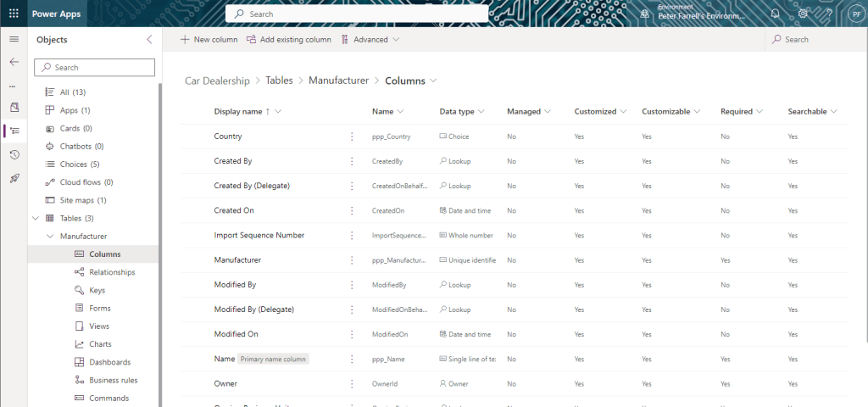The image size is (868, 407).
Task: Open the history icon in left rail
Action: (x=14, y=154)
